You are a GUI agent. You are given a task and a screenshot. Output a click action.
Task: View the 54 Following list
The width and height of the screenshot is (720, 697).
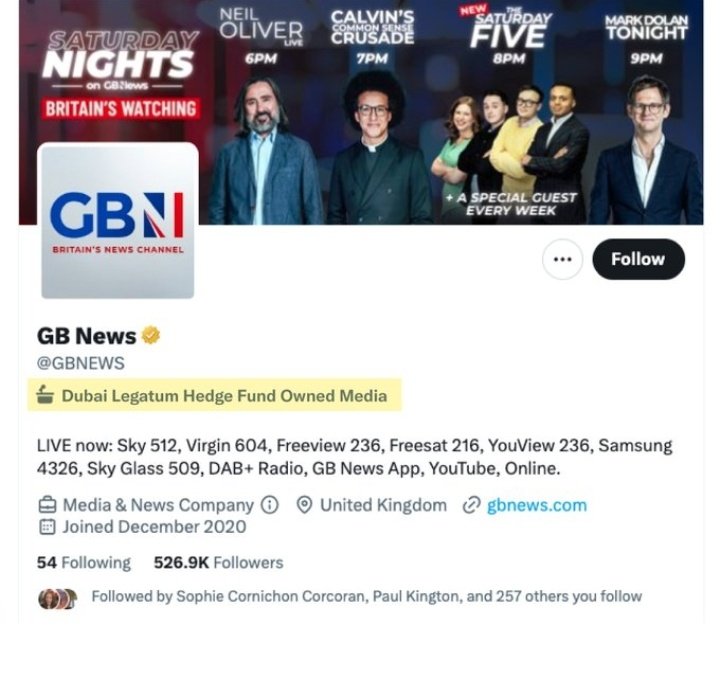click(84, 562)
